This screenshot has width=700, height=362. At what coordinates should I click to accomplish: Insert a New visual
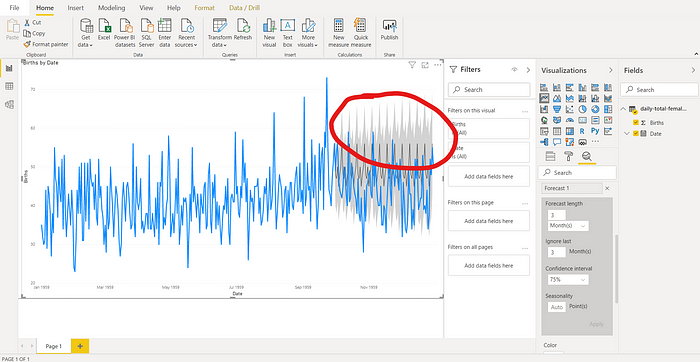tap(269, 33)
